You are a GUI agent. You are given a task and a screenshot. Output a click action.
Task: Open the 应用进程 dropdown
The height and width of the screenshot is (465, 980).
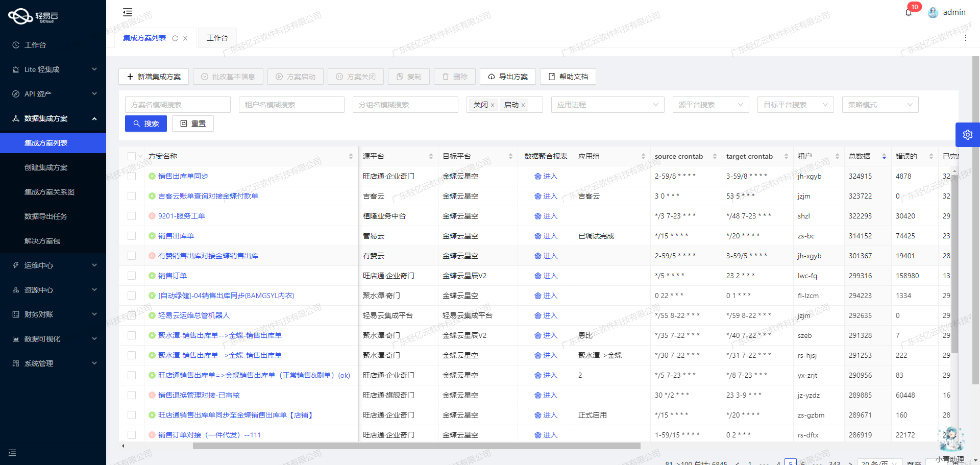tap(607, 105)
